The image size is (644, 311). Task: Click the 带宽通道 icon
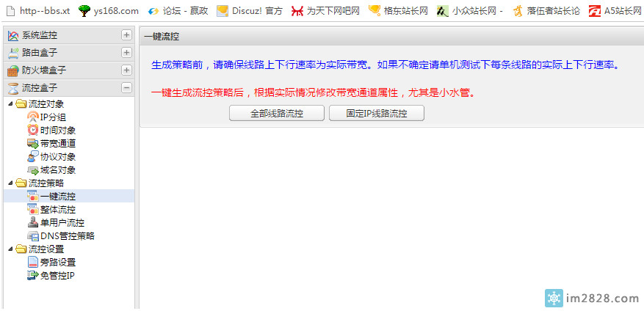33,144
